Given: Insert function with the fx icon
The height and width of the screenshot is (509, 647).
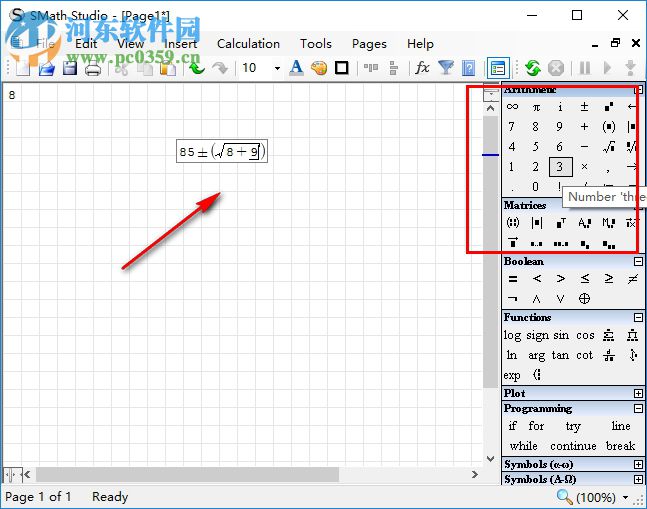Looking at the screenshot, I should click(422, 68).
